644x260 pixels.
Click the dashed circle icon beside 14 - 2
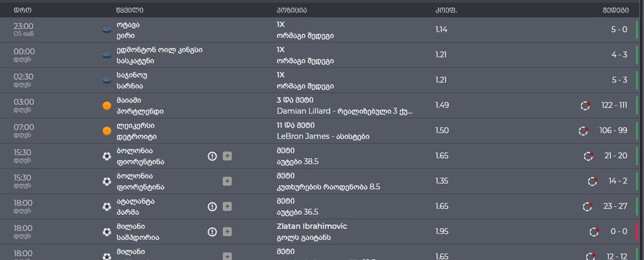pyautogui.click(x=592, y=181)
